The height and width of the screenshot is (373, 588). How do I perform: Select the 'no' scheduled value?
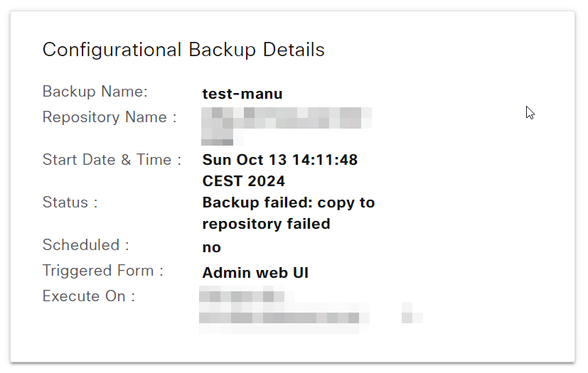(211, 248)
